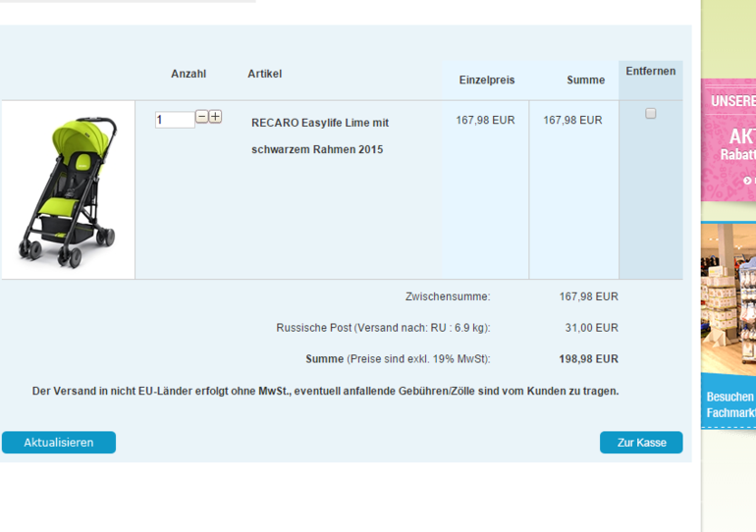Click the pink discount promotion banner
The image size is (756, 532).
pos(729,140)
